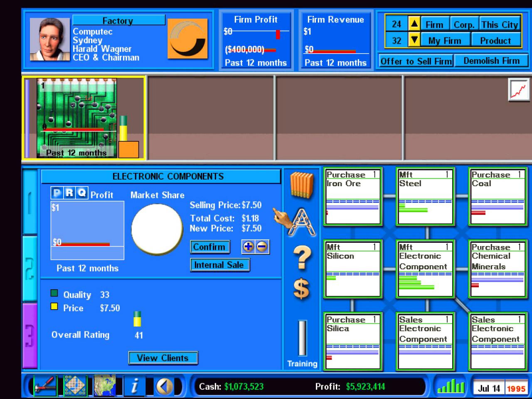Select the middle Sales Electronic Component unit
Viewport: 532px width, 399px height.
pyautogui.click(x=425, y=341)
